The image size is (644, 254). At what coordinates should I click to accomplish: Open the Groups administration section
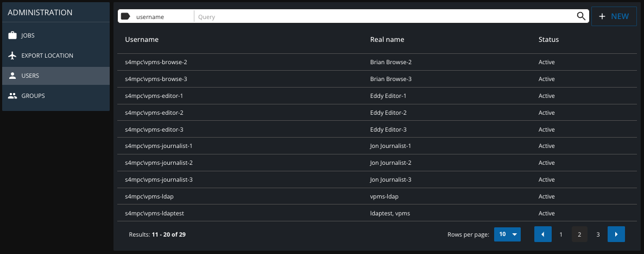[x=33, y=96]
